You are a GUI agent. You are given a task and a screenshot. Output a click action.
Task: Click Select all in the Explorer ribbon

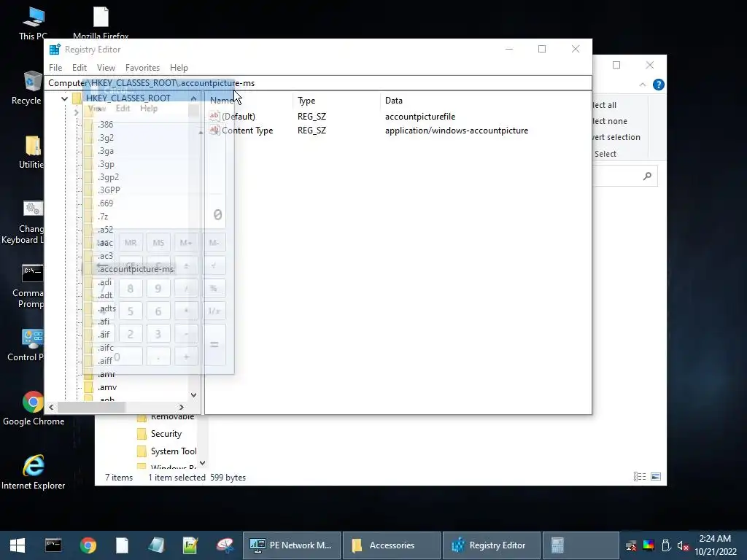[x=604, y=105]
